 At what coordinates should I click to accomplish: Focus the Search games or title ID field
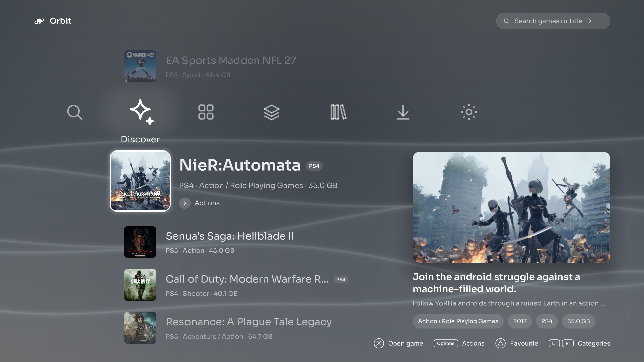553,21
